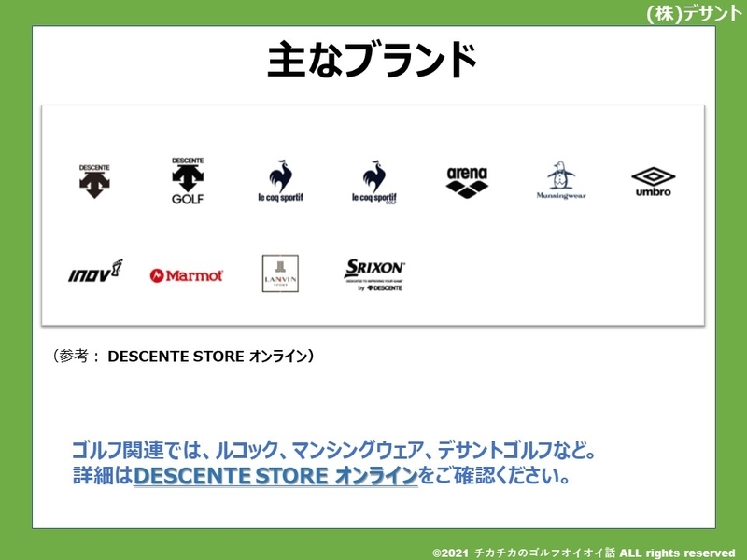The image size is (747, 560).
Task: Click the (株)デサント header label
Action: pos(695,13)
